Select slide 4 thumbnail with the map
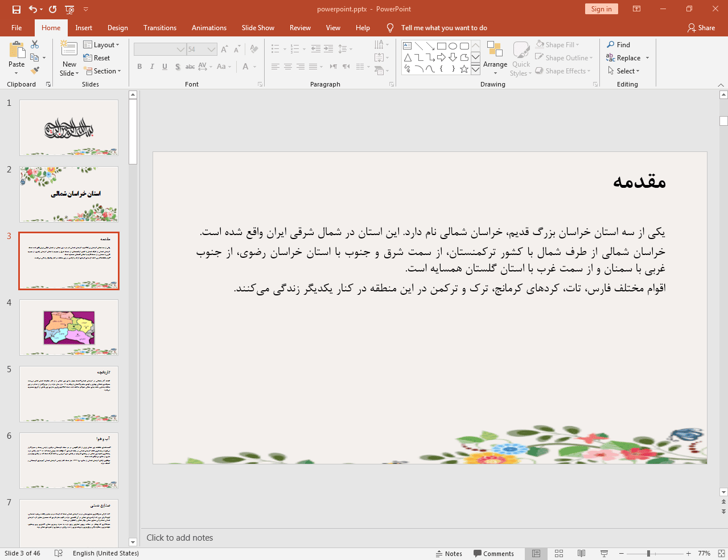This screenshot has width=728, height=560. pos(69,328)
